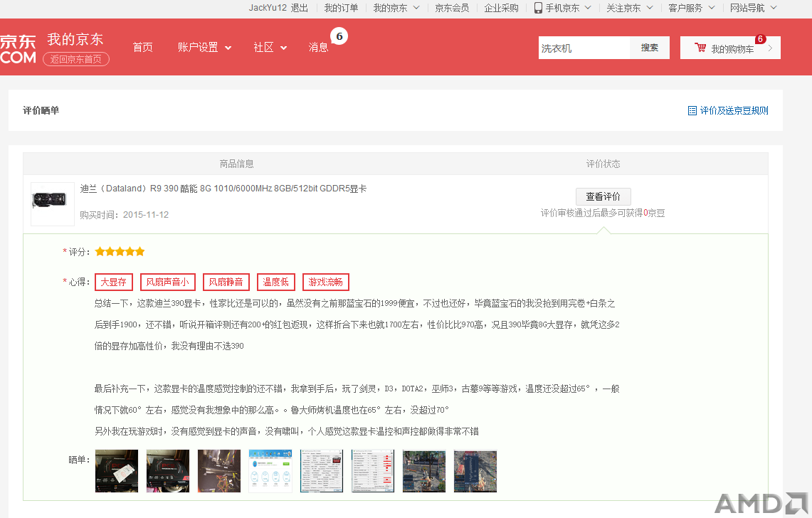
Task: Open 账户设置 dropdown menu
Action: (204, 48)
